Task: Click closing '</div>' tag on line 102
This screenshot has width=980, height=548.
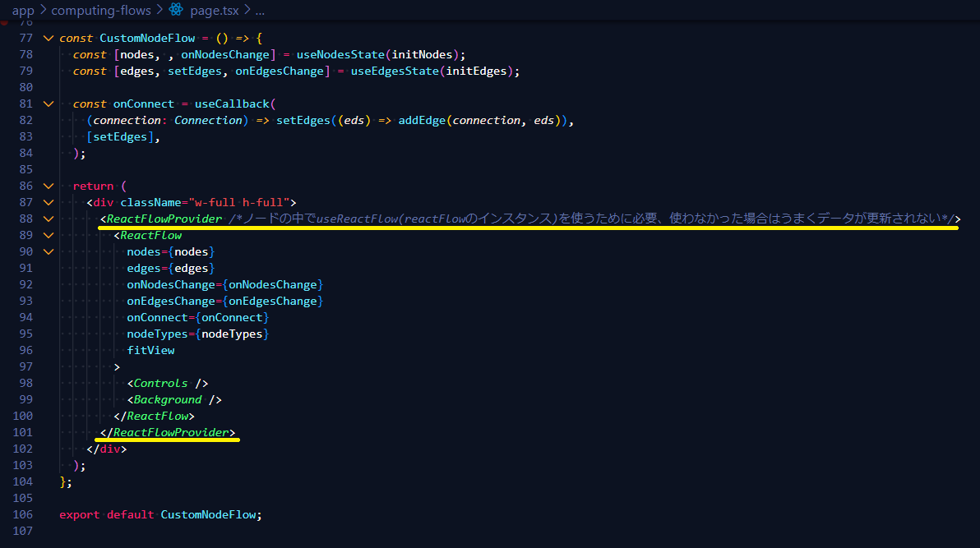Action: 107,449
